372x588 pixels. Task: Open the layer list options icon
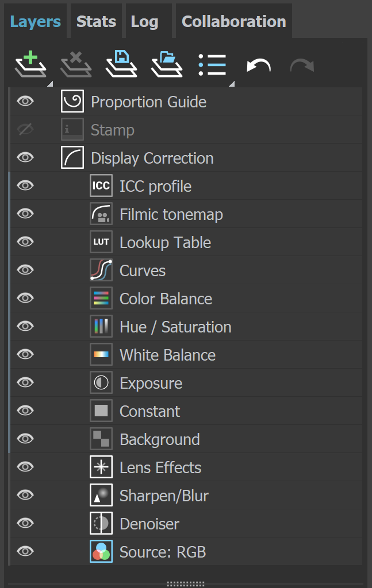click(212, 64)
